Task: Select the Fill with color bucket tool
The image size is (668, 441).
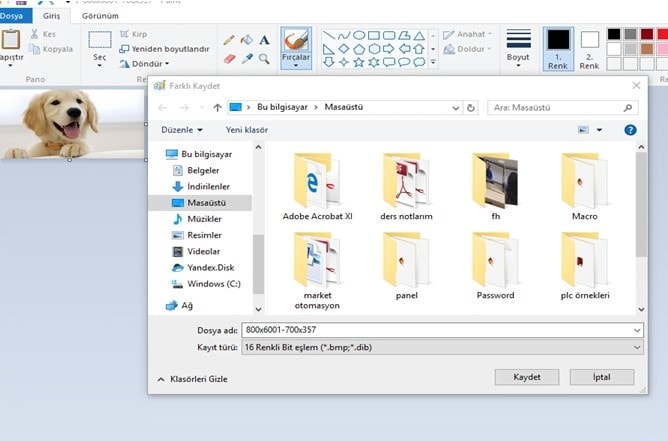Action: coord(246,40)
